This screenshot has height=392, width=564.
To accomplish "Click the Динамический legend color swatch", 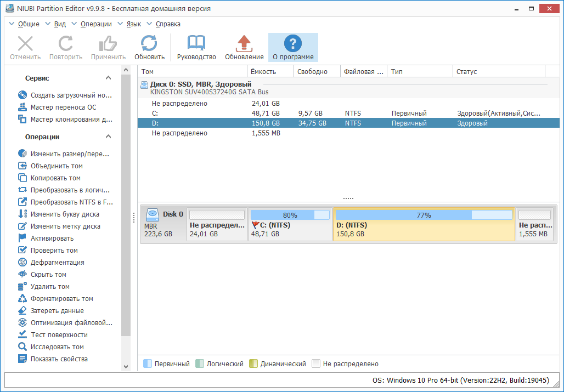I will pos(253,363).
